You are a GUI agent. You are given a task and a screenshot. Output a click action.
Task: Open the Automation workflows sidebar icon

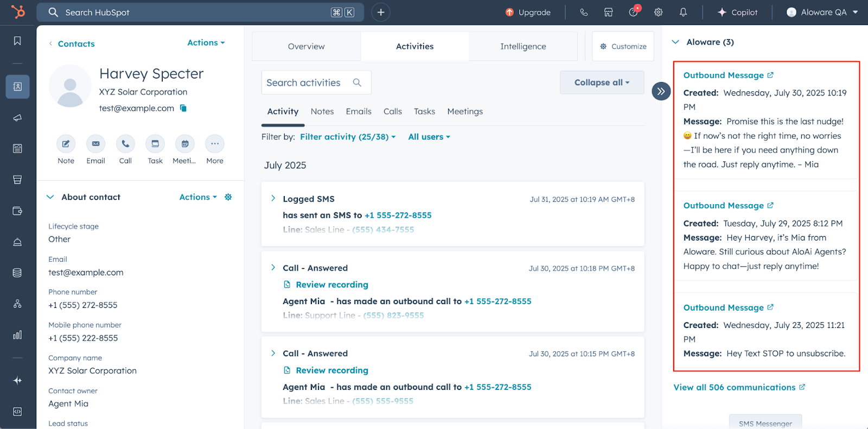[x=17, y=304]
